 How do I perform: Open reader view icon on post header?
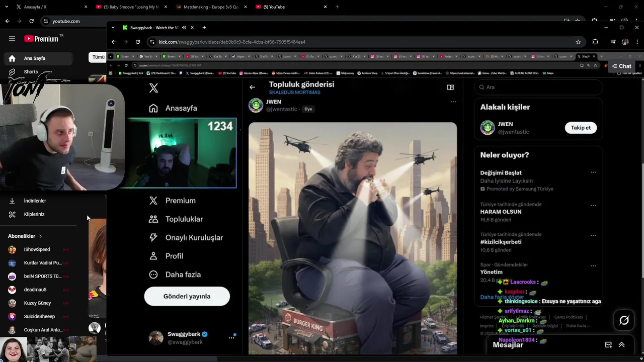[x=450, y=87]
